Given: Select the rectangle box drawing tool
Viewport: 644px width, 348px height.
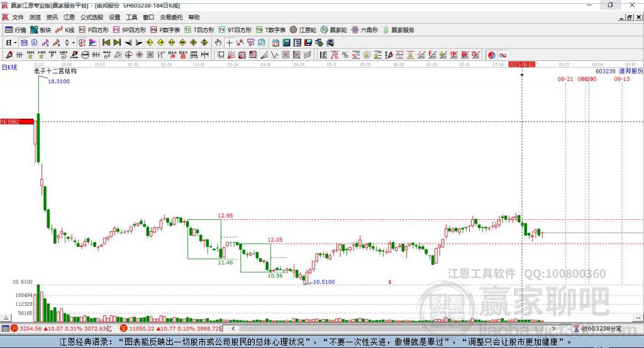Looking at the screenshot, I should click(221, 55).
